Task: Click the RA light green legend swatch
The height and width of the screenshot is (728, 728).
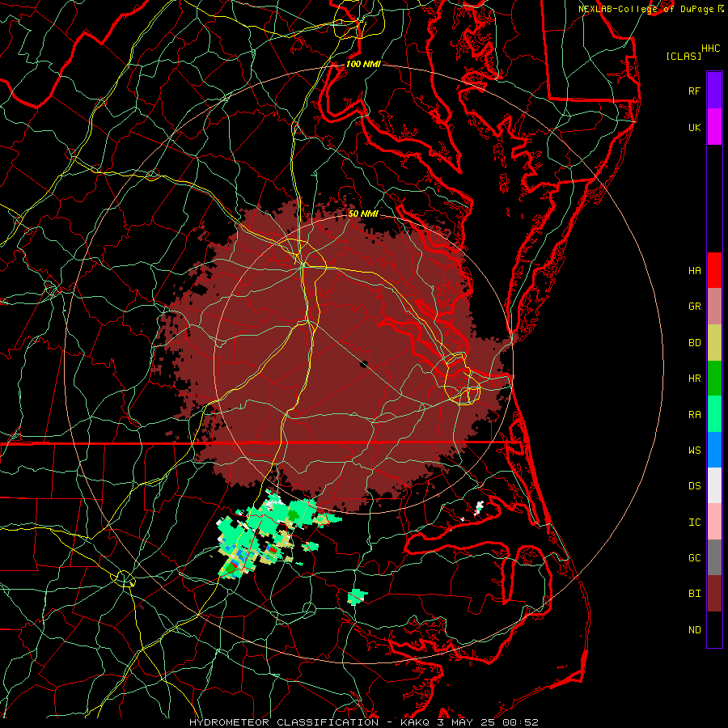Action: tap(714, 414)
